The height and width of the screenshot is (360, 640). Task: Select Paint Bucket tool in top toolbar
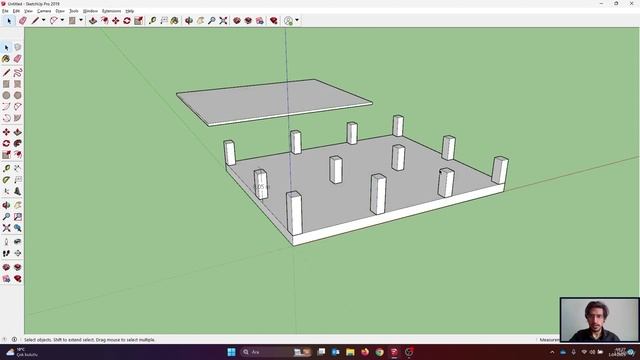click(175, 20)
